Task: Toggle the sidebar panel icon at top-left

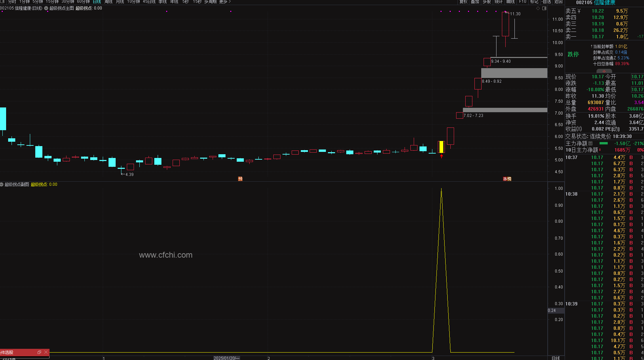Action: coord(2,2)
